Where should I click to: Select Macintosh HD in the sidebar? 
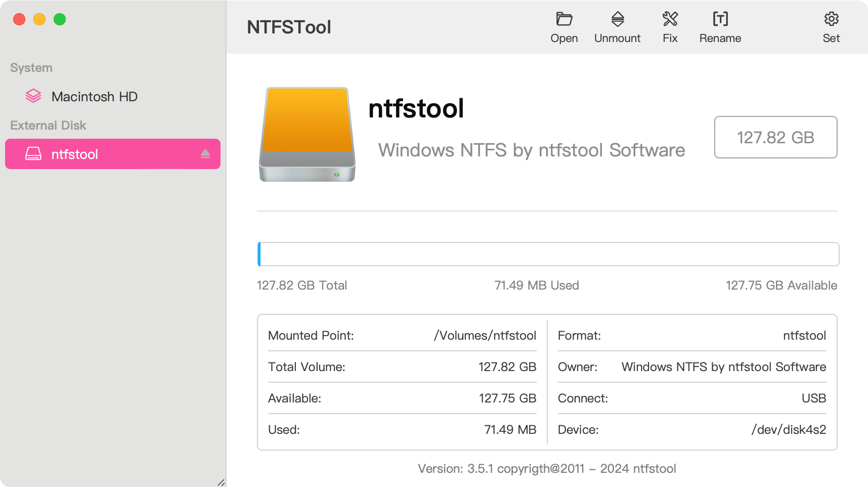(x=94, y=97)
